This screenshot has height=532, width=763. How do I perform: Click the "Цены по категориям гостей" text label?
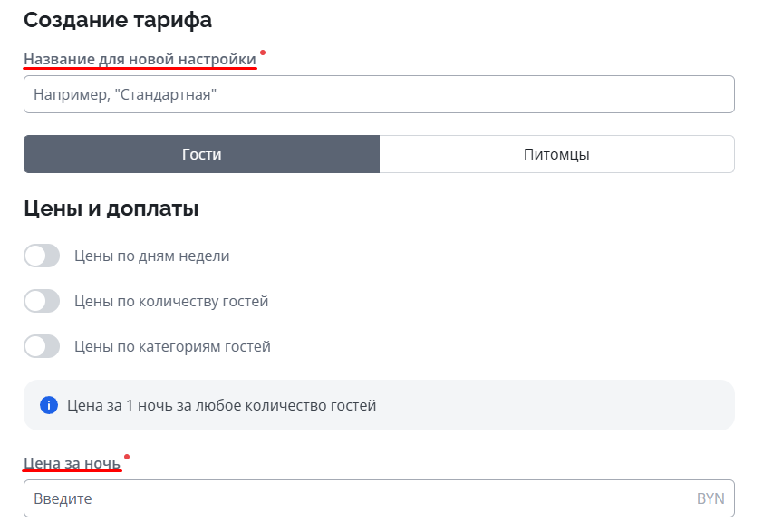coord(172,347)
